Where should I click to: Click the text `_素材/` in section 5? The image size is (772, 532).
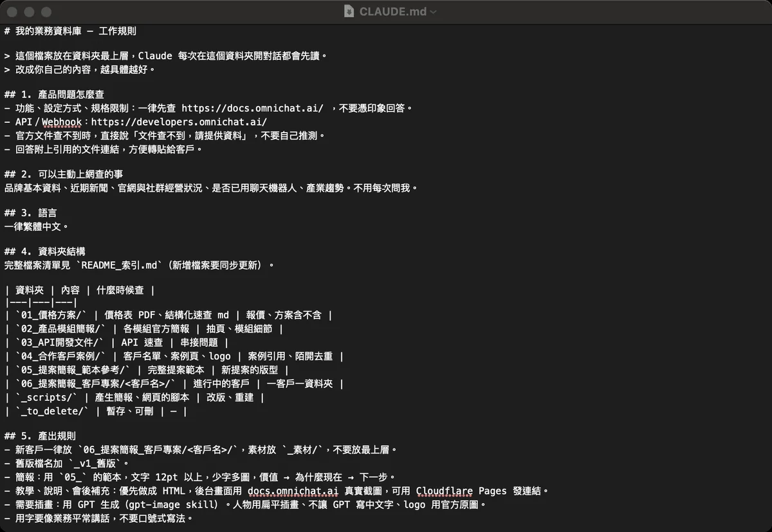304,450
